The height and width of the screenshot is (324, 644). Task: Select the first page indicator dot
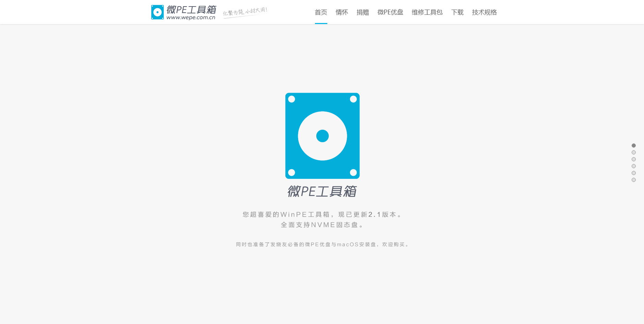coord(634,146)
